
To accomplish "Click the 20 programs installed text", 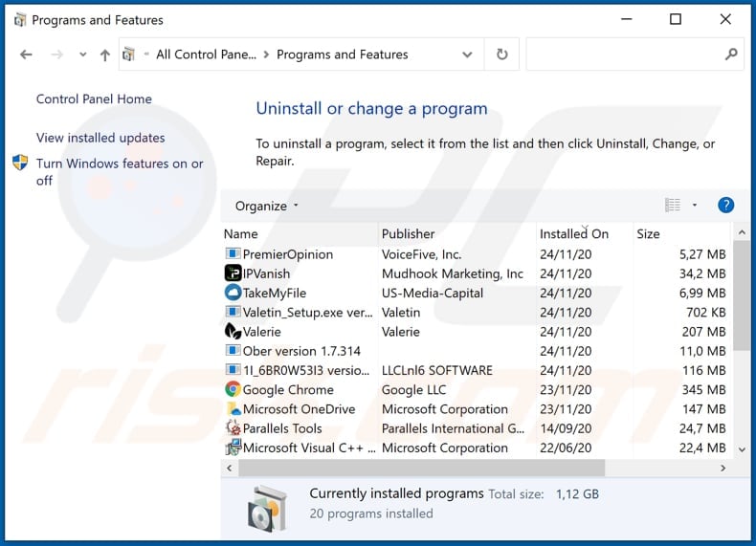I will (x=371, y=513).
